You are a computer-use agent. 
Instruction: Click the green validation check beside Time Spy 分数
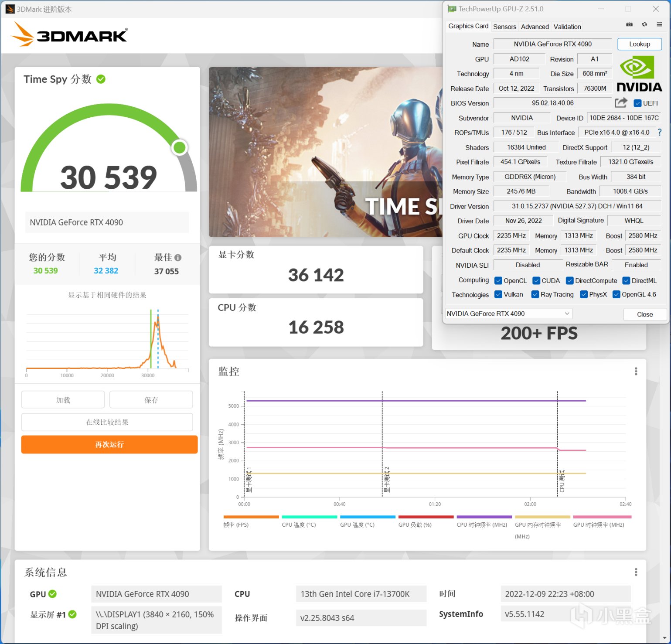[101, 79]
